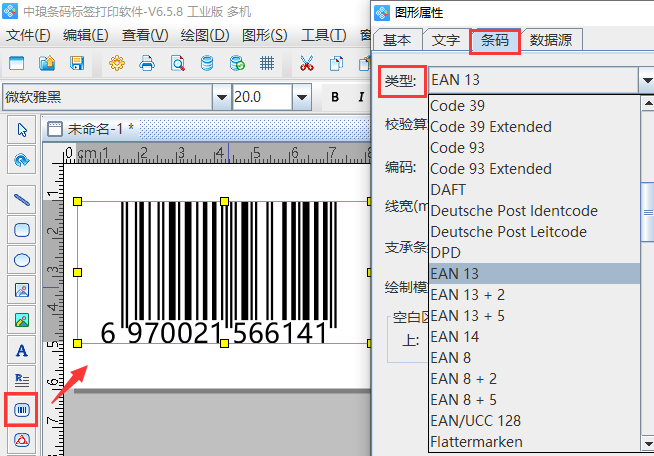
Task: Open the 文件(F) menu
Action: (28, 35)
